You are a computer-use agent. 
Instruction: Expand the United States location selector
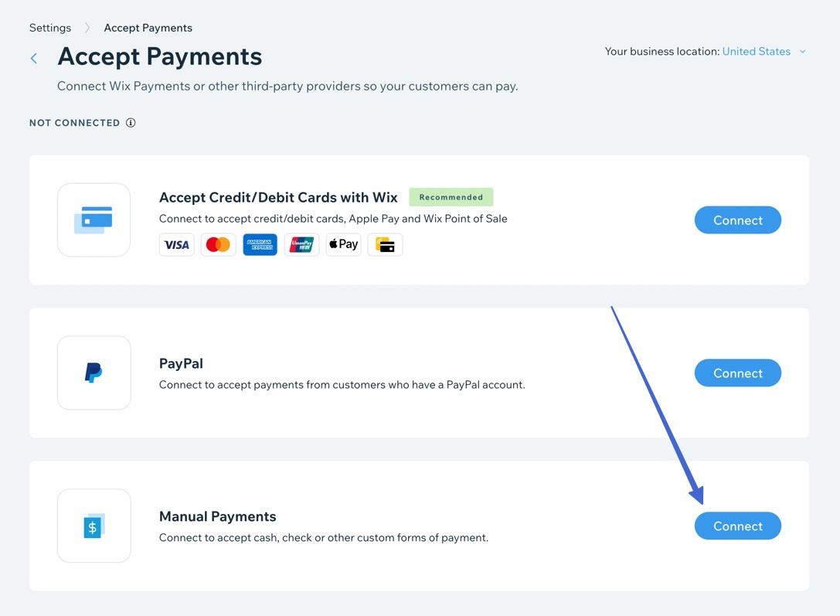(756, 51)
